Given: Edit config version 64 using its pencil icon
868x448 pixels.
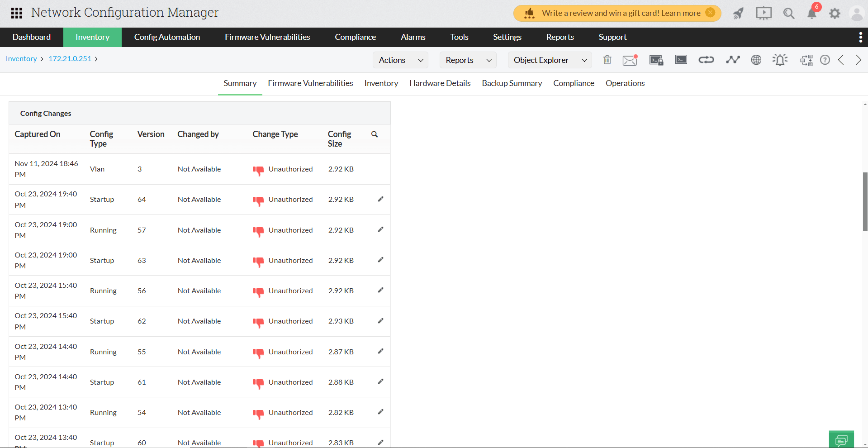Looking at the screenshot, I should tap(380, 199).
